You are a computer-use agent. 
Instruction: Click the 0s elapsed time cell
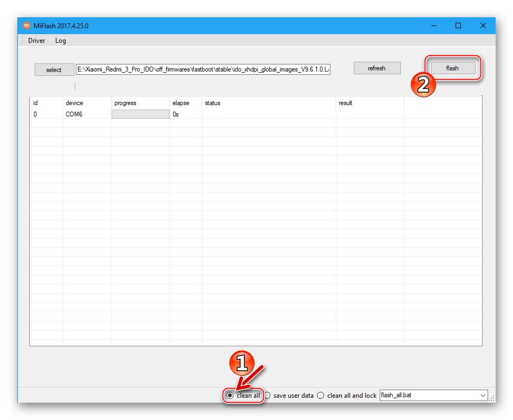coord(185,114)
